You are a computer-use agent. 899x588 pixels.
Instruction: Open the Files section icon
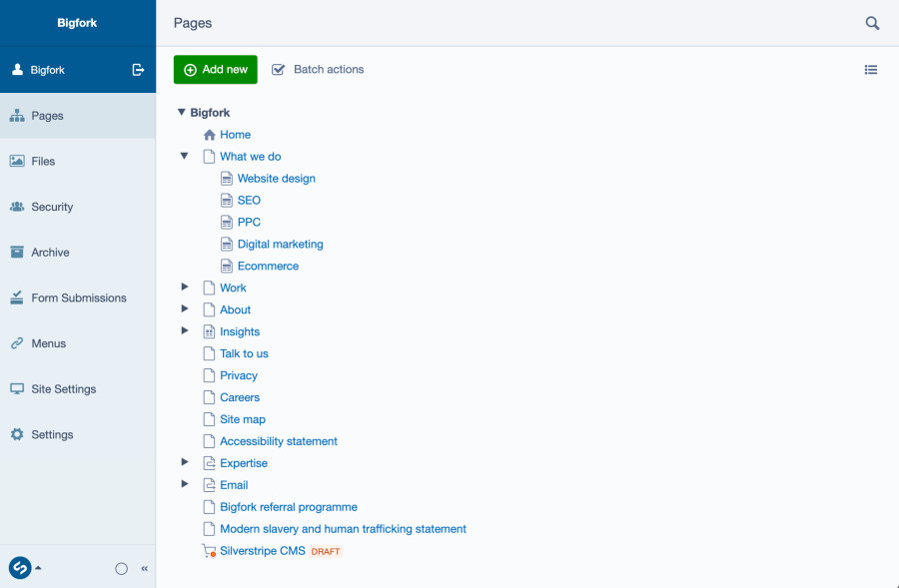(19, 161)
